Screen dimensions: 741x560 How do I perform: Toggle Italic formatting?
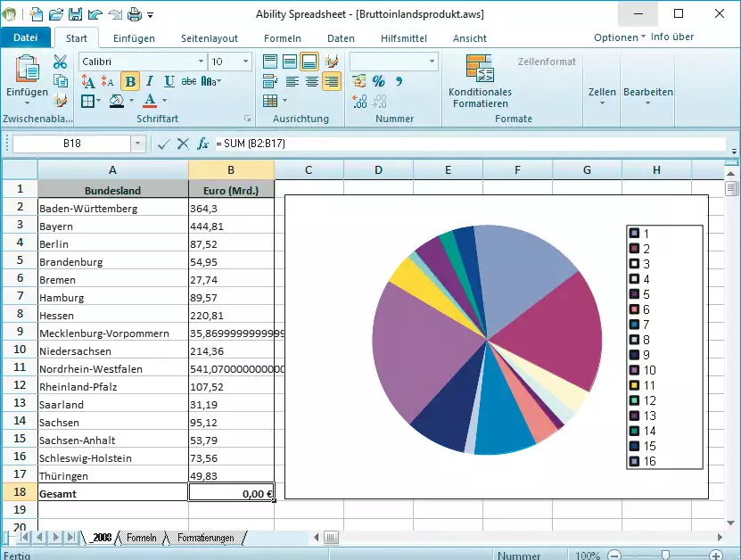tap(148, 81)
